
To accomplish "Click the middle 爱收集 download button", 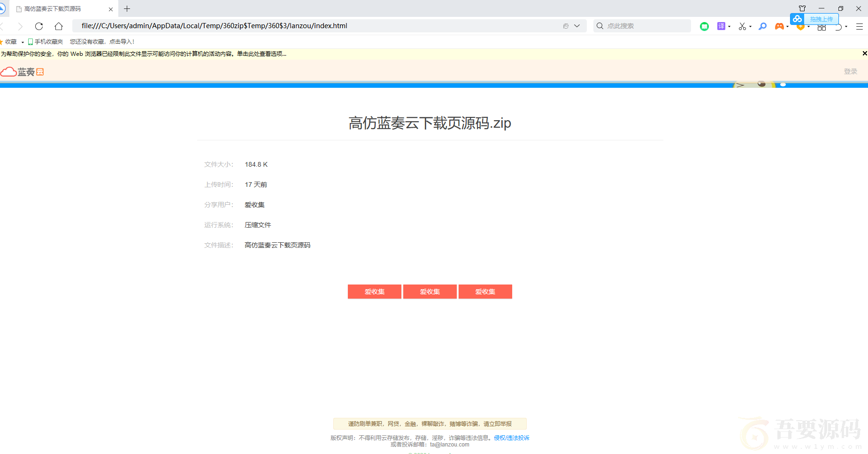I will click(x=430, y=292).
